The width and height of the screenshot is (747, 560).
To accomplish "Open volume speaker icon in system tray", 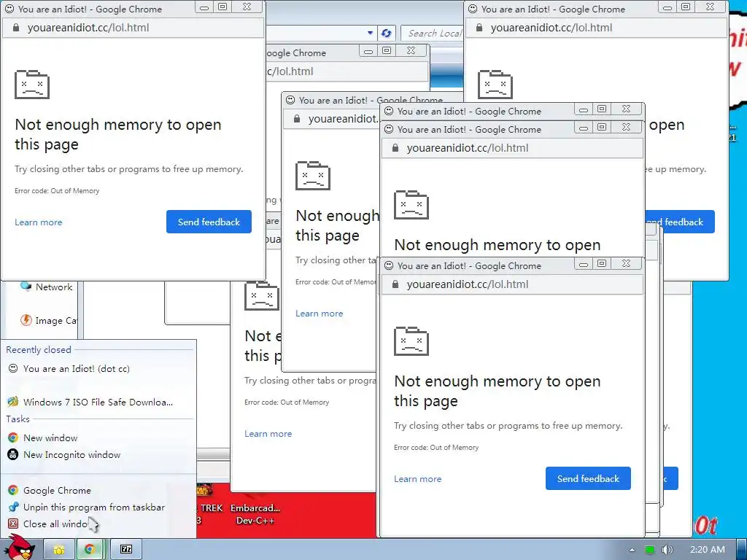I will coord(667,550).
